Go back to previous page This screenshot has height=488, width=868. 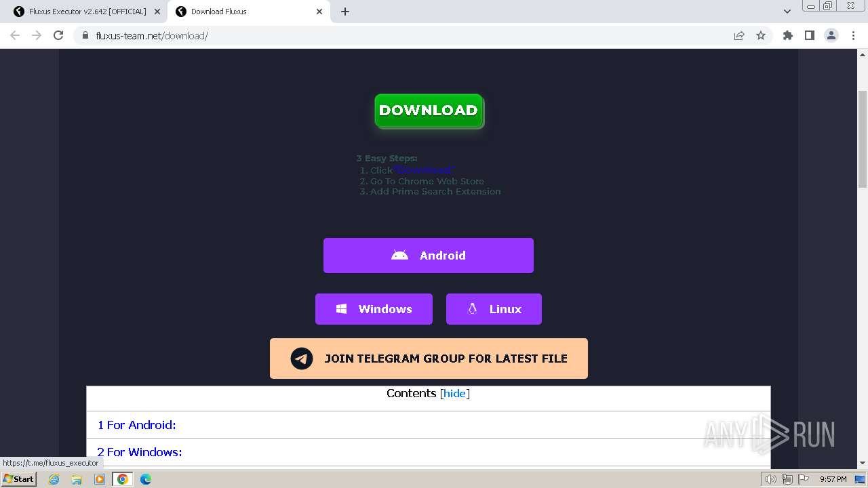tap(15, 35)
